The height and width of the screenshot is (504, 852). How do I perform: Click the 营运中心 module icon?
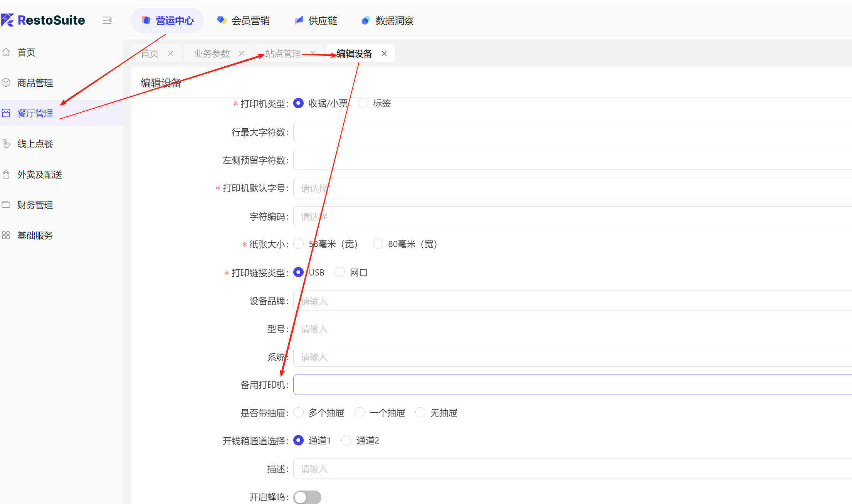coord(146,20)
